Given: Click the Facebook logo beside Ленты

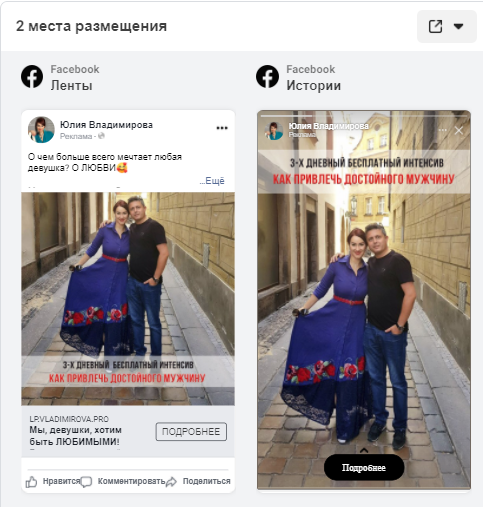Looking at the screenshot, I should (32, 76).
